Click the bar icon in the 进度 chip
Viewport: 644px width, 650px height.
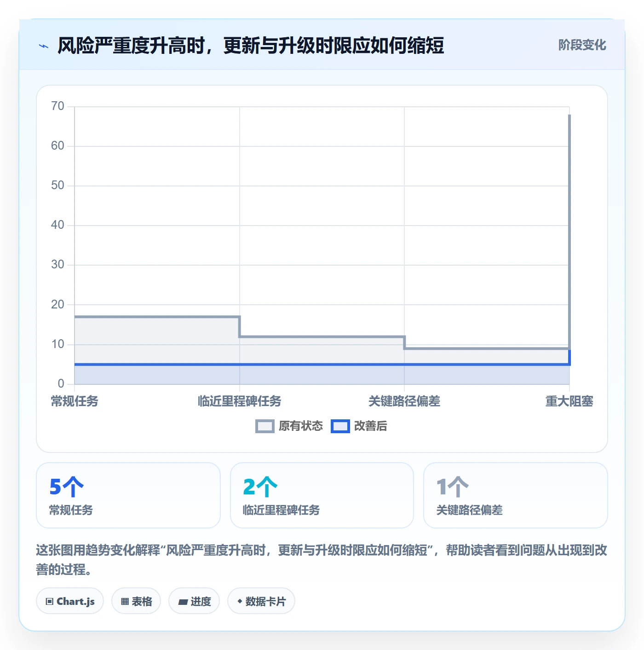click(x=183, y=602)
